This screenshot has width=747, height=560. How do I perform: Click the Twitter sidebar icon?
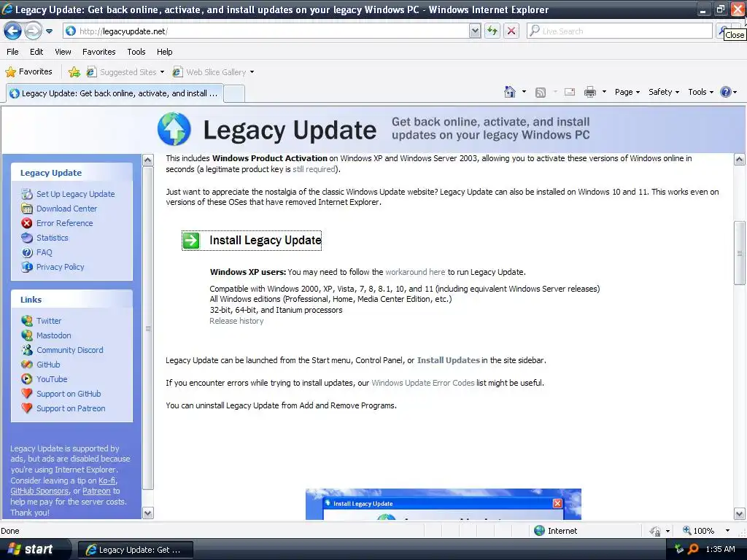tap(27, 321)
